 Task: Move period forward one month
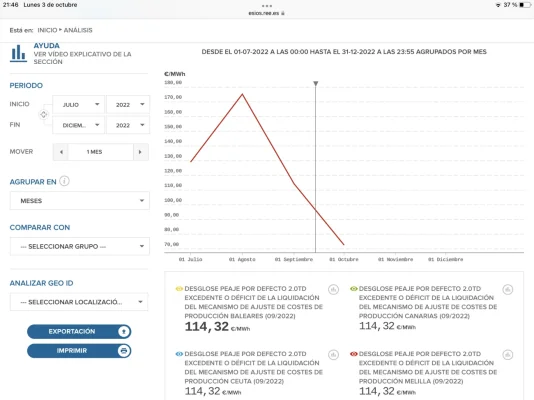pyautogui.click(x=140, y=152)
